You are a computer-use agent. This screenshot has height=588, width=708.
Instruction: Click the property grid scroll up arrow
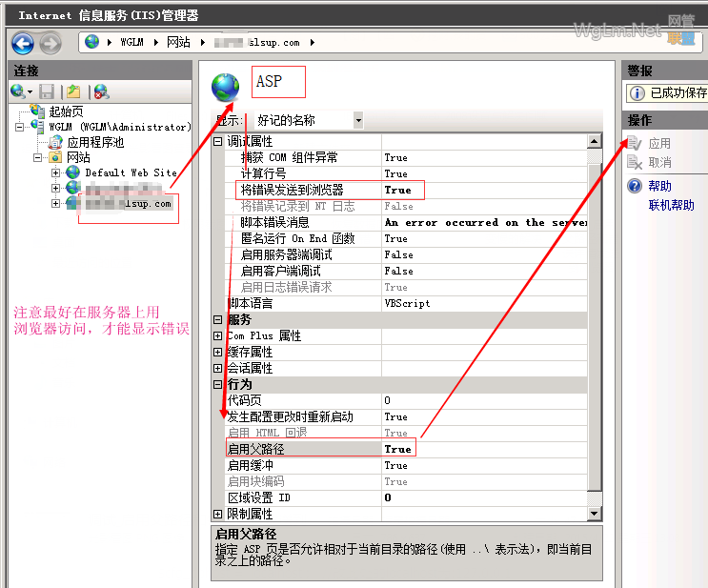coord(595,141)
